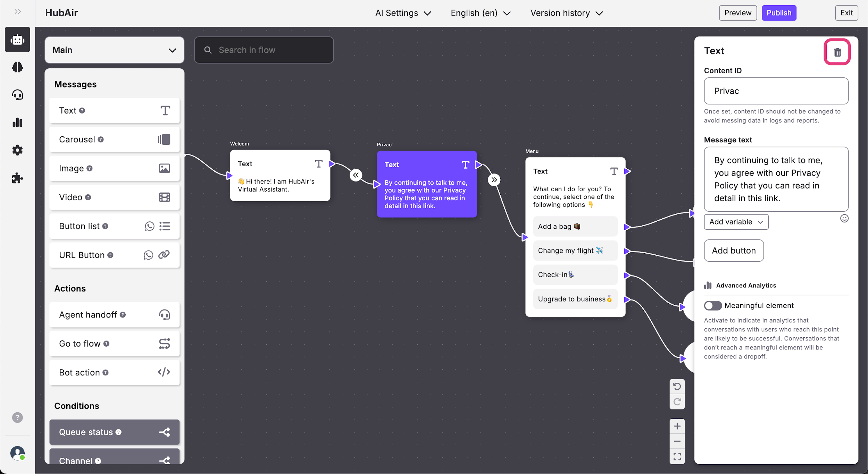Click the undo arrow on canvas
Image resolution: width=868 pixels, height=474 pixels.
[x=677, y=386]
